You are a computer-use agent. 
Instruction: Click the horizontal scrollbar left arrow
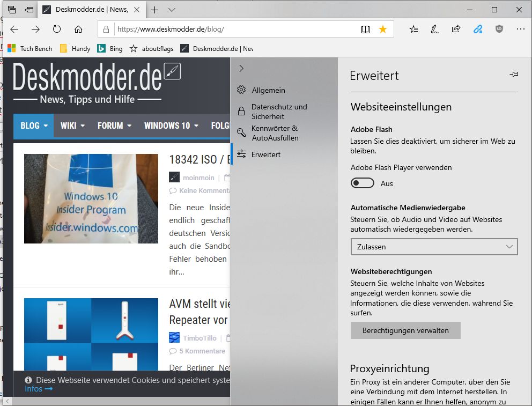click(8, 401)
